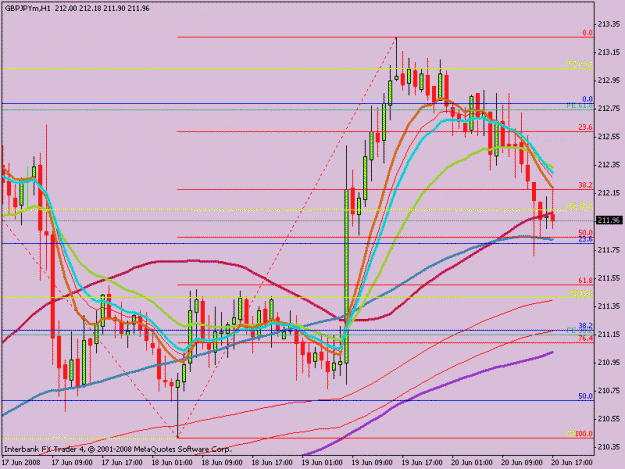This screenshot has width=625, height=469.
Task: Click the GBPJPYm,H1 chart title text
Action: coord(28,8)
